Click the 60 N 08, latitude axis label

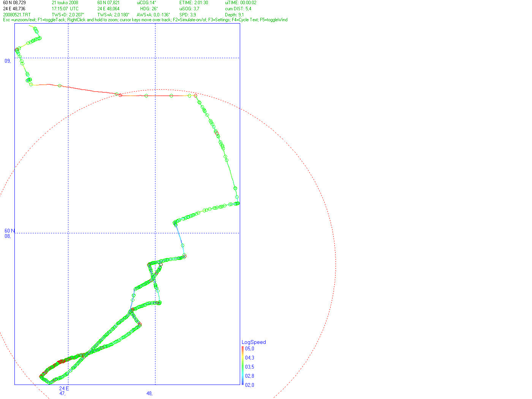9,233
